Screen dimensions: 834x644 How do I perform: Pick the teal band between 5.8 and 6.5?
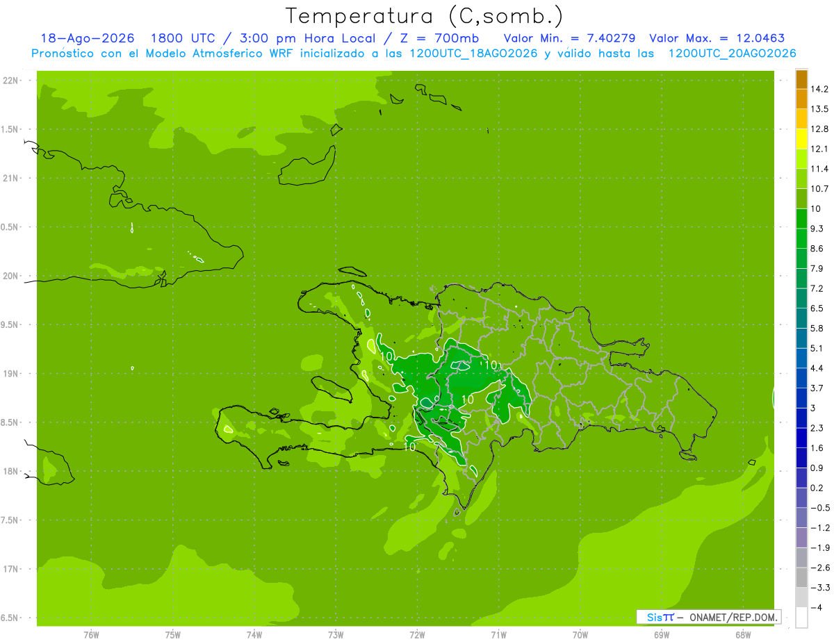[801, 318]
